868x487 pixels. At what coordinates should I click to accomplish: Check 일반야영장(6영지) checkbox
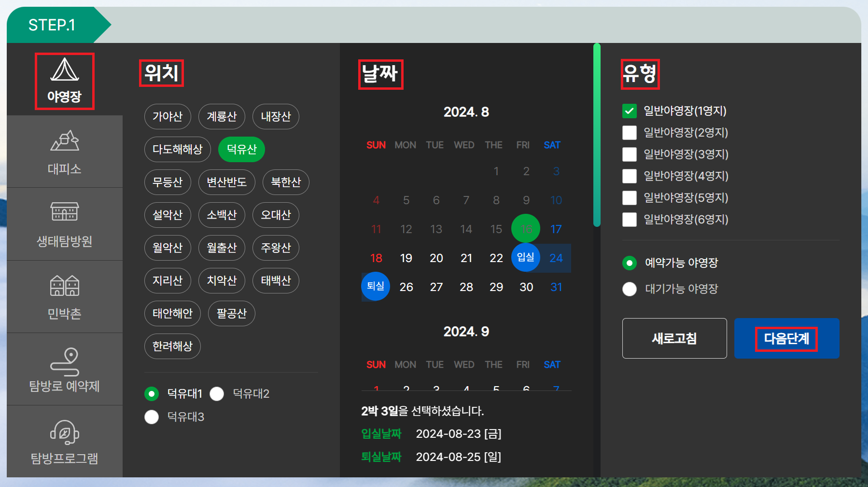630,220
